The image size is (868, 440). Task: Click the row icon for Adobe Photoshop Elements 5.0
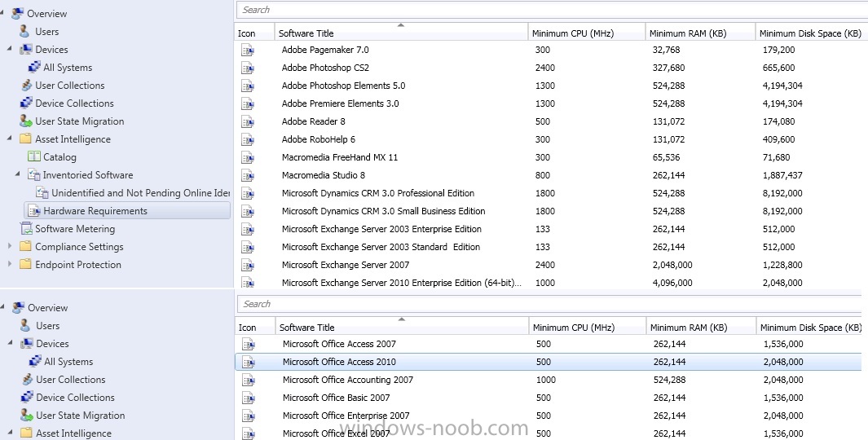point(248,86)
